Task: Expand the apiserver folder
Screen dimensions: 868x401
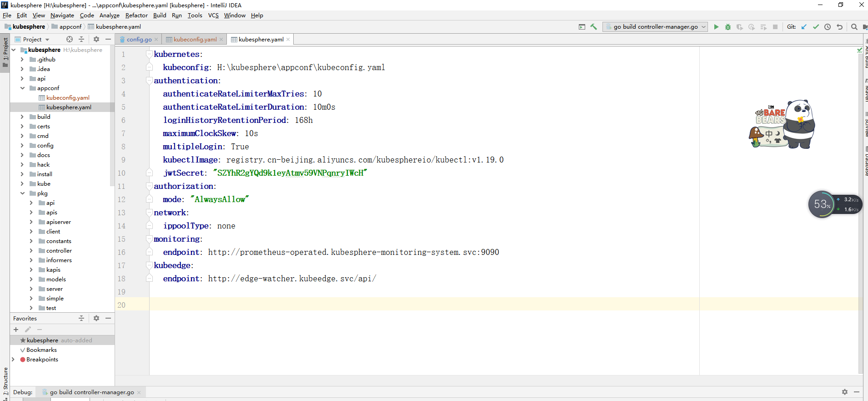Action: pos(31,222)
